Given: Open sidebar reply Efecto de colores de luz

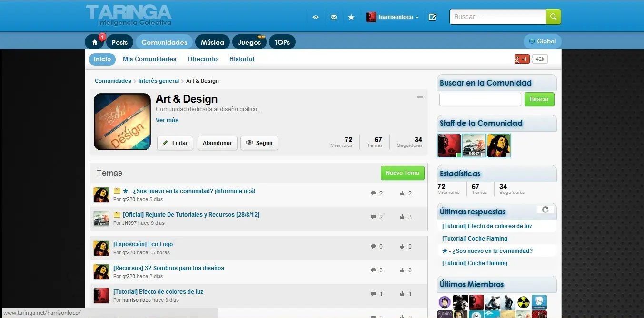Looking at the screenshot, I should 487,226.
